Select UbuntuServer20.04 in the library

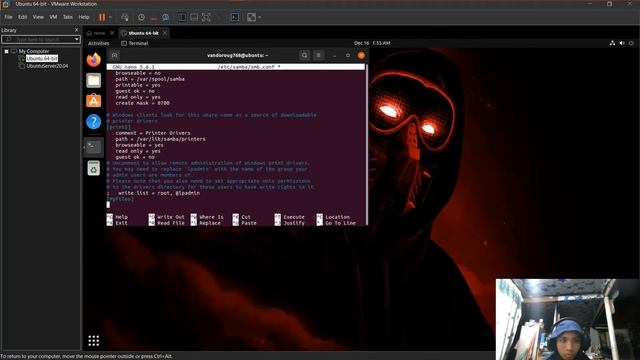coord(47,66)
